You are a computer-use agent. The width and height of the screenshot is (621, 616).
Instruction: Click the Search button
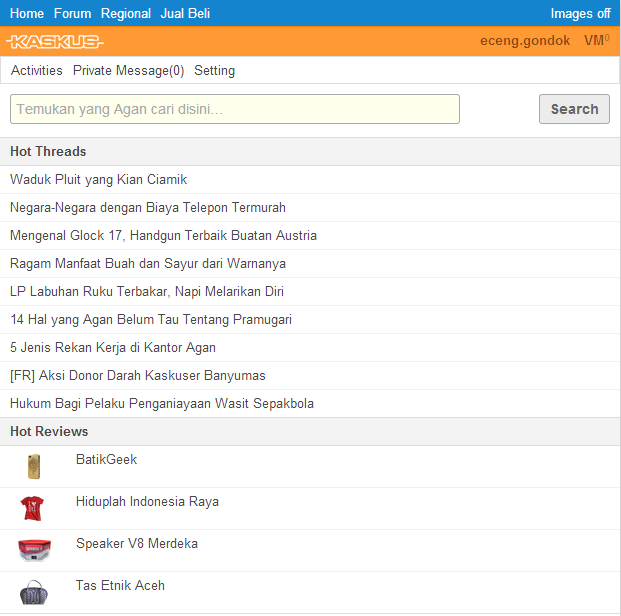click(x=574, y=109)
